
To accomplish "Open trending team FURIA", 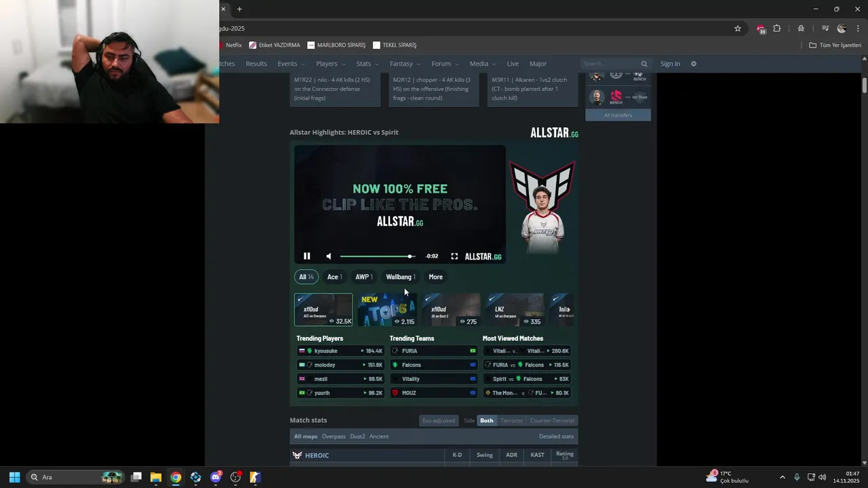I will coord(433,351).
